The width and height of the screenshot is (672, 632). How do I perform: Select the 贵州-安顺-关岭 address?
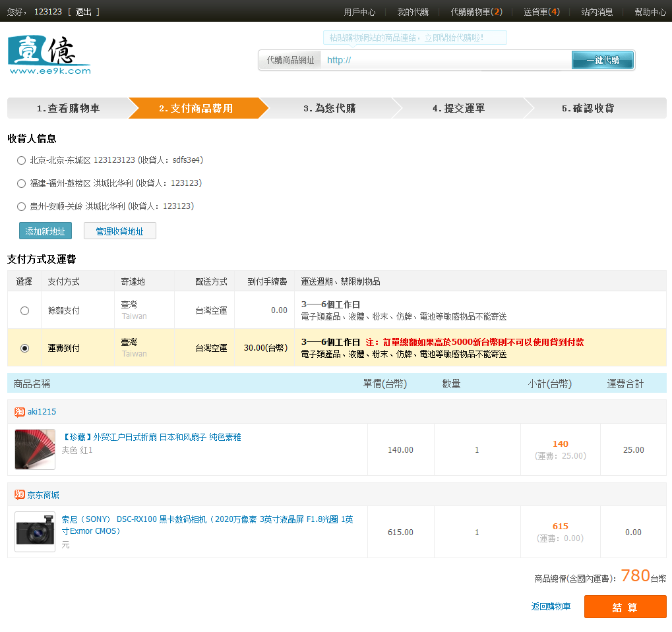[x=21, y=206]
